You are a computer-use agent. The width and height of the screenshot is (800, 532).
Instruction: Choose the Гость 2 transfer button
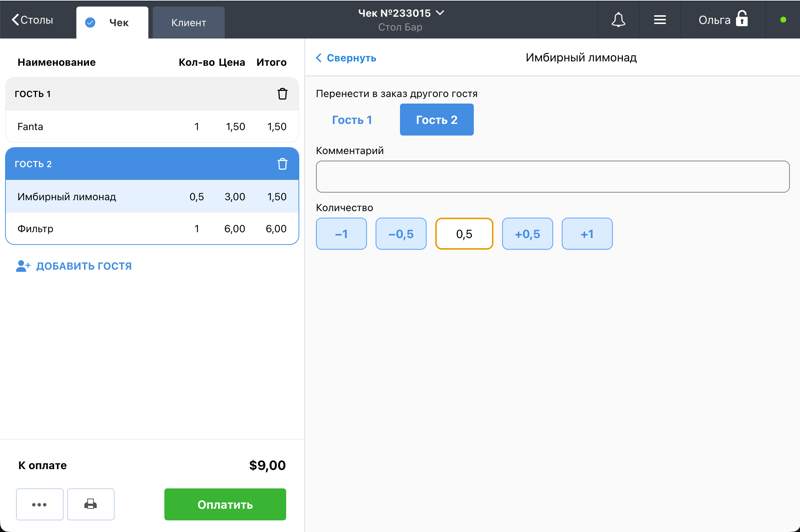(x=437, y=120)
